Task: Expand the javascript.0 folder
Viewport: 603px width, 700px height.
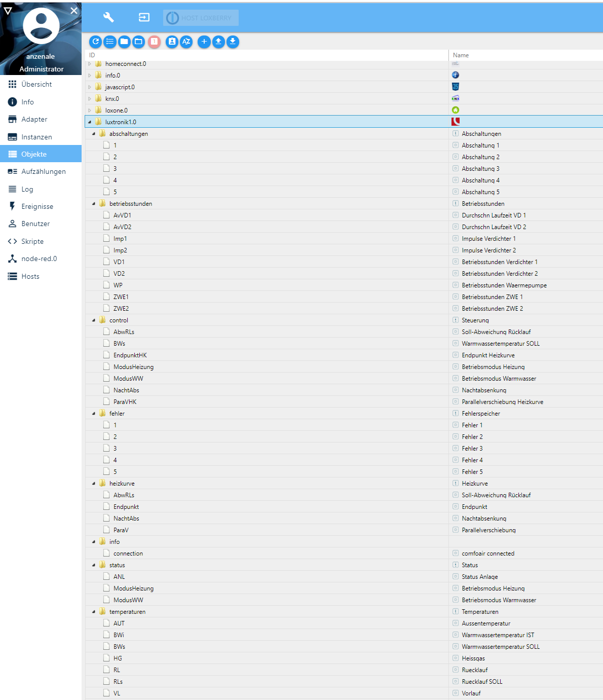Action: tap(90, 87)
